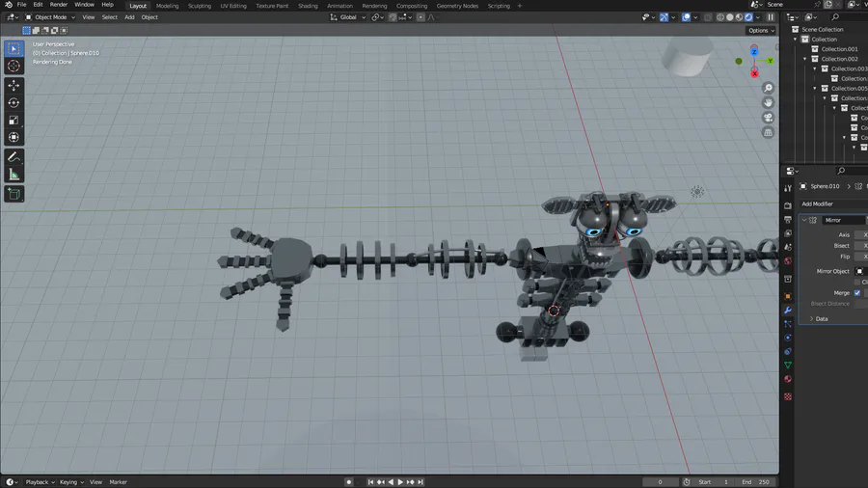
Task: Toggle viewport gizmos display
Action: pyautogui.click(x=664, y=17)
